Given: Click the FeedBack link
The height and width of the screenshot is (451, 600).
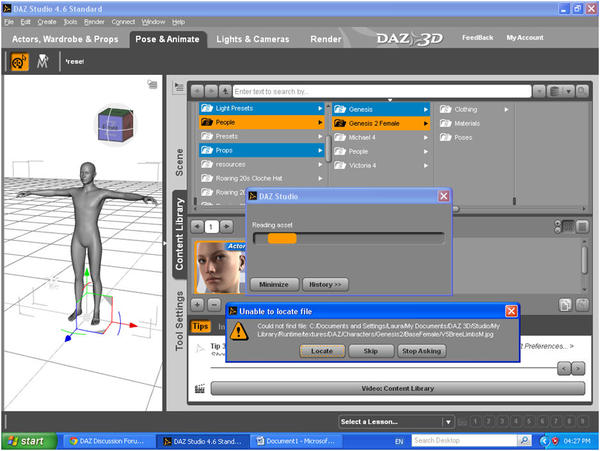Looking at the screenshot, I should coord(477,37).
